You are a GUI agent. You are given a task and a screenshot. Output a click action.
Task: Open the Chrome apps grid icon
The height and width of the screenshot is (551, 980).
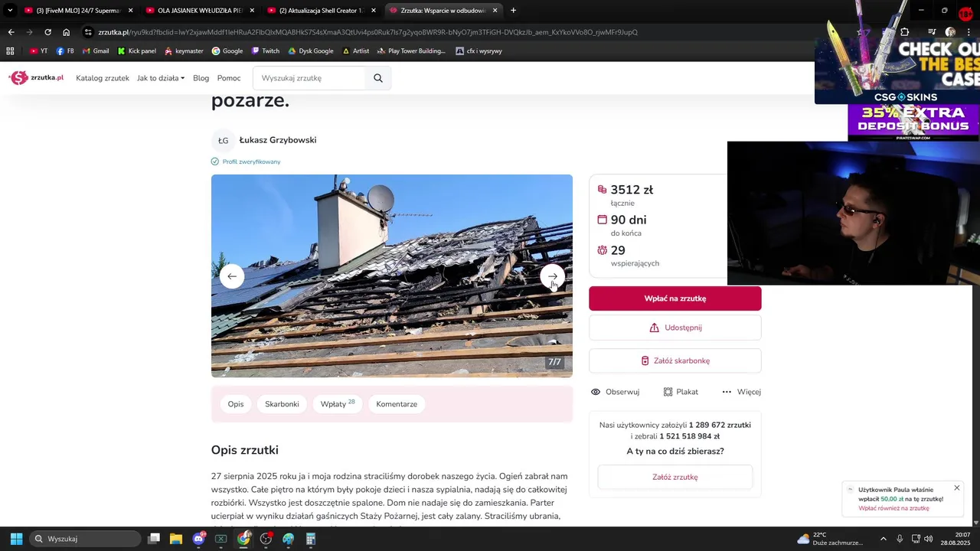[10, 51]
